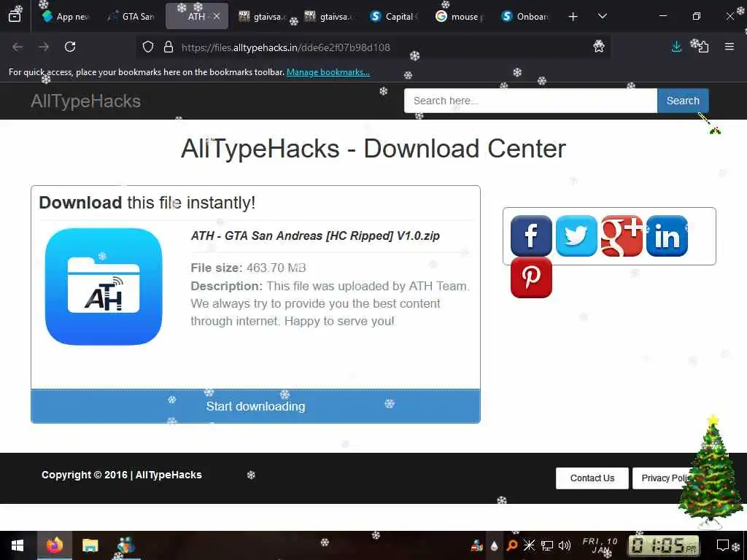Open the messenger app on taskbar
The height and width of the screenshot is (560, 747).
click(x=125, y=545)
